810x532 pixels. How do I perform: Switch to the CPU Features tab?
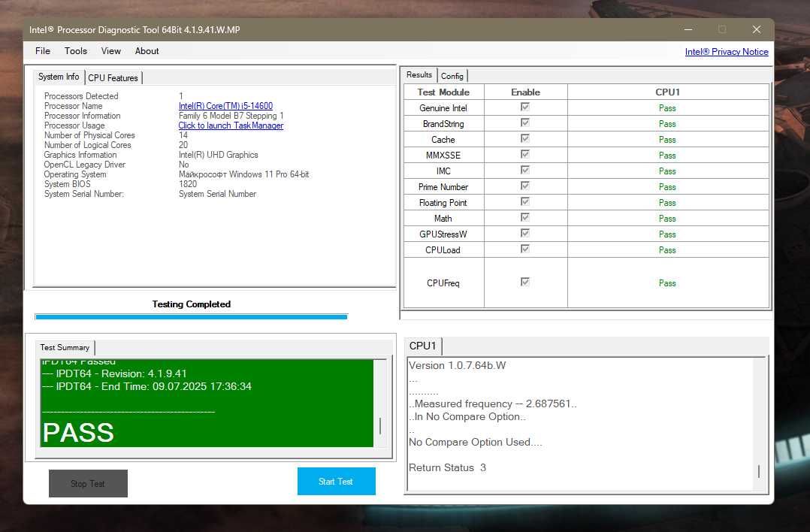coord(113,78)
